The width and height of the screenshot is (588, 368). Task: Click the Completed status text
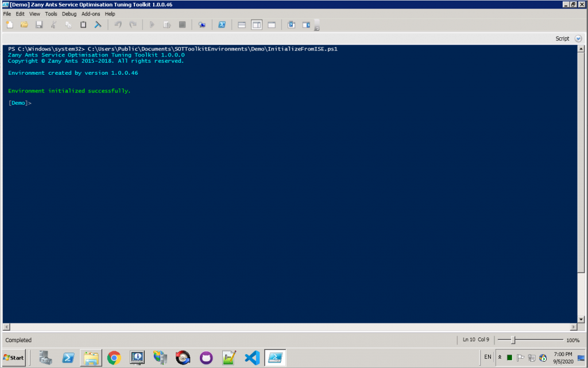click(x=18, y=340)
